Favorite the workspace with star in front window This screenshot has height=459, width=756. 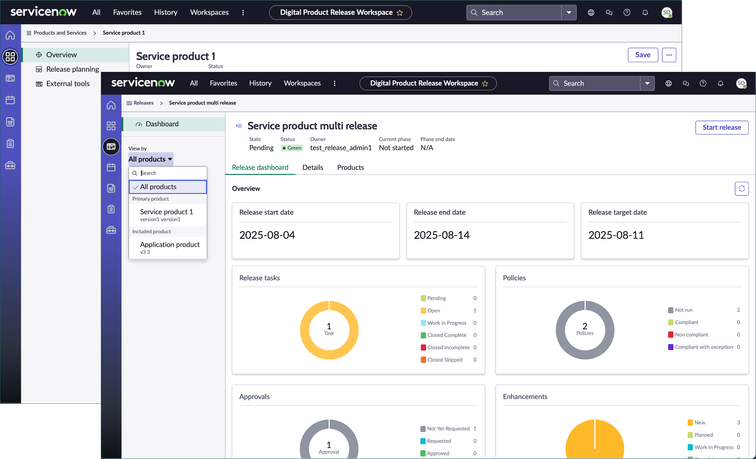click(485, 83)
